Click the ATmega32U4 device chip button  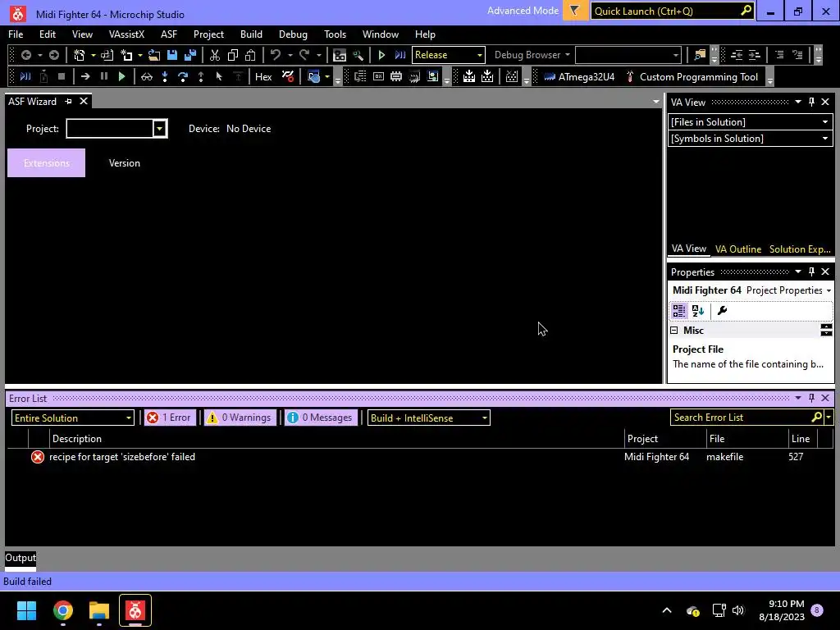[579, 76]
